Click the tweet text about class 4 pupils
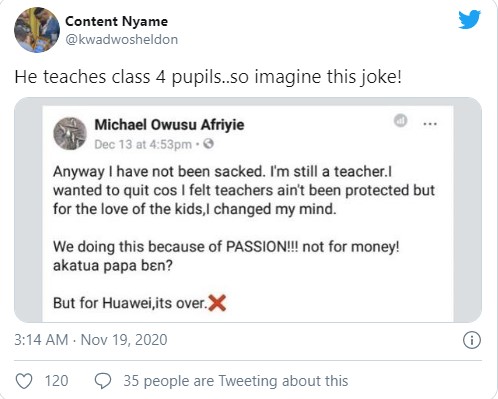498x399 pixels. (x=208, y=77)
